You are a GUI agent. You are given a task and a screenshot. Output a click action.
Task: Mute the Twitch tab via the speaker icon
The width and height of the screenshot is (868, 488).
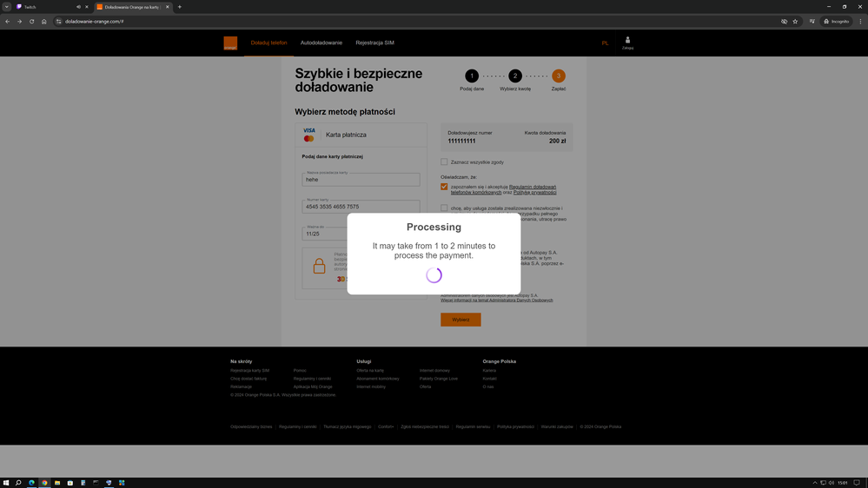(78, 7)
